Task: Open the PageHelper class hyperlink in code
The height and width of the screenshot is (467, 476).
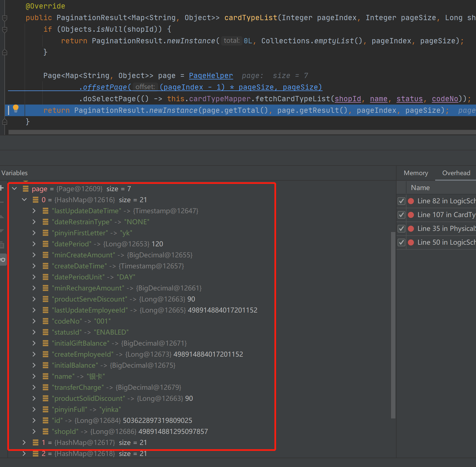Action: click(211, 75)
